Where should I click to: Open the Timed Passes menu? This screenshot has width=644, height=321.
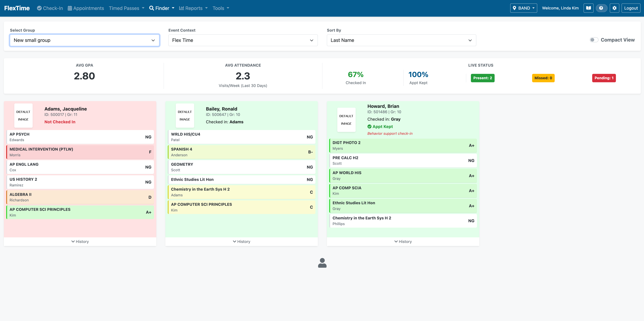coord(127,8)
